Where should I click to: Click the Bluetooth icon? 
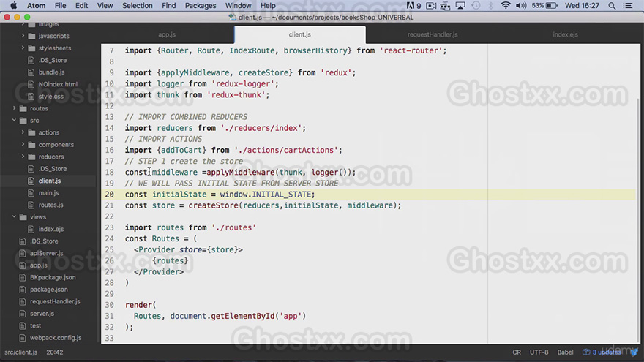490,5
